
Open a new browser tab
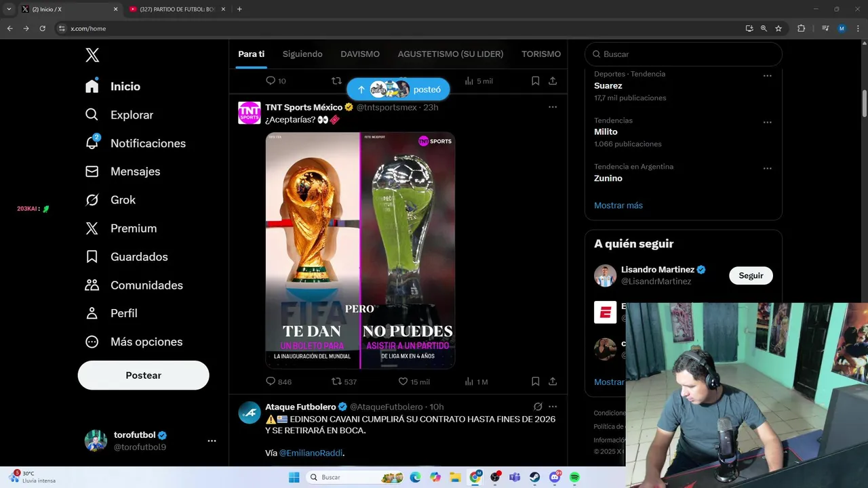click(x=239, y=9)
